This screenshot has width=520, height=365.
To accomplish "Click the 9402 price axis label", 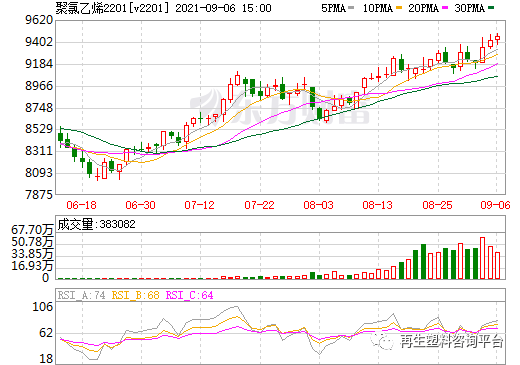I will pos(39,42).
